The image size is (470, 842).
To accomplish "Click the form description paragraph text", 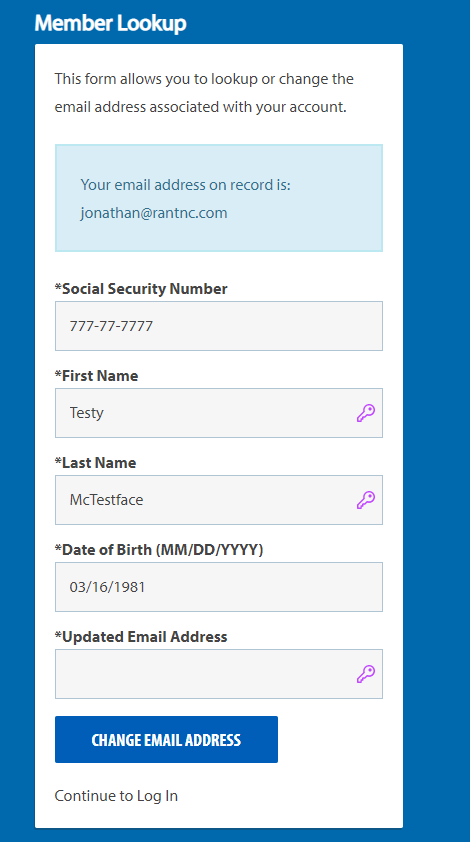I will coord(204,93).
